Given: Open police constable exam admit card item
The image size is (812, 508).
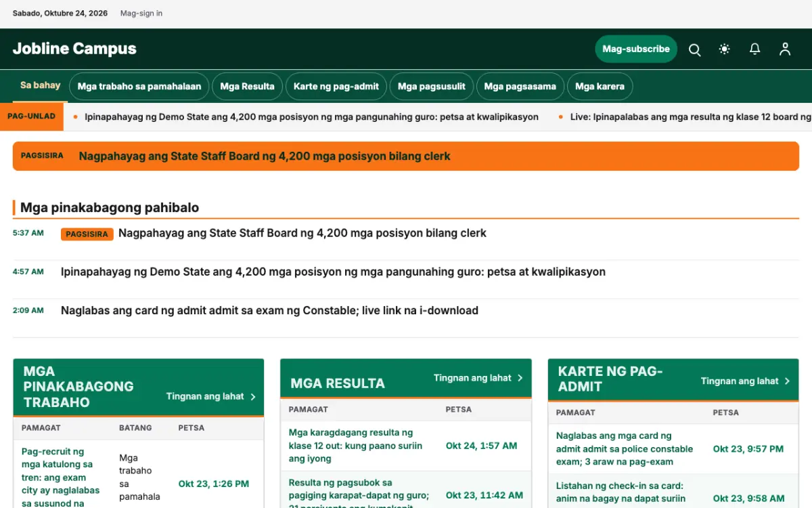Looking at the screenshot, I should point(625,448).
